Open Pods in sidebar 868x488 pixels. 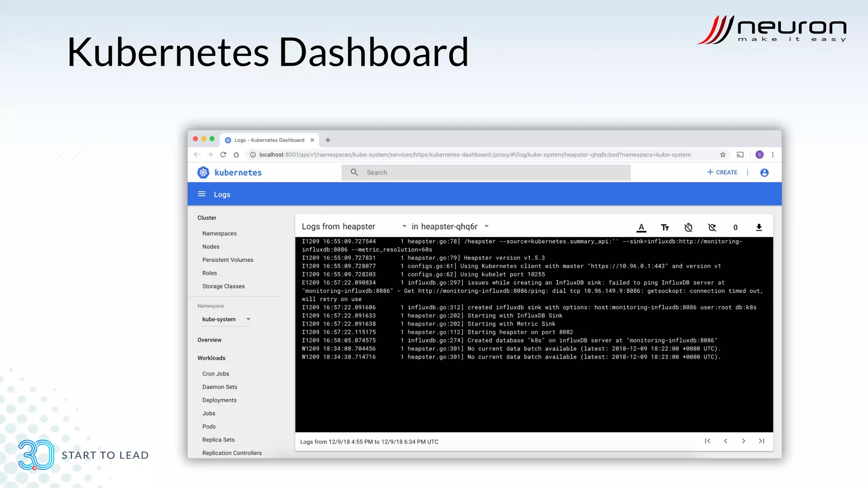(209, 427)
